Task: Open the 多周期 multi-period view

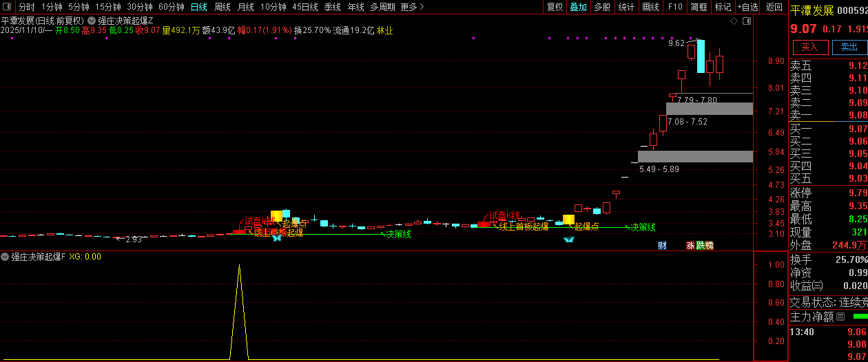Action: (382, 7)
